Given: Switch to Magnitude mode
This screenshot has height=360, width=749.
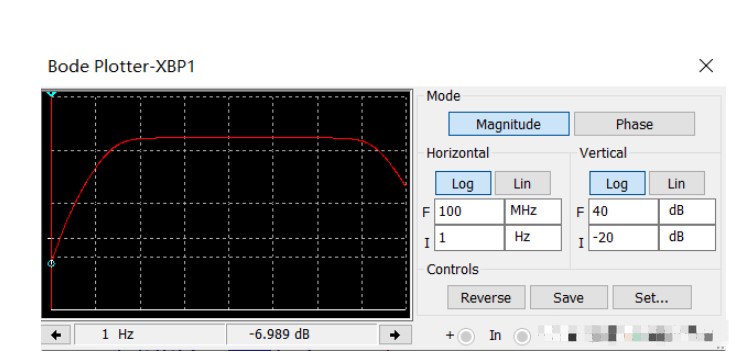Looking at the screenshot, I should tap(508, 124).
